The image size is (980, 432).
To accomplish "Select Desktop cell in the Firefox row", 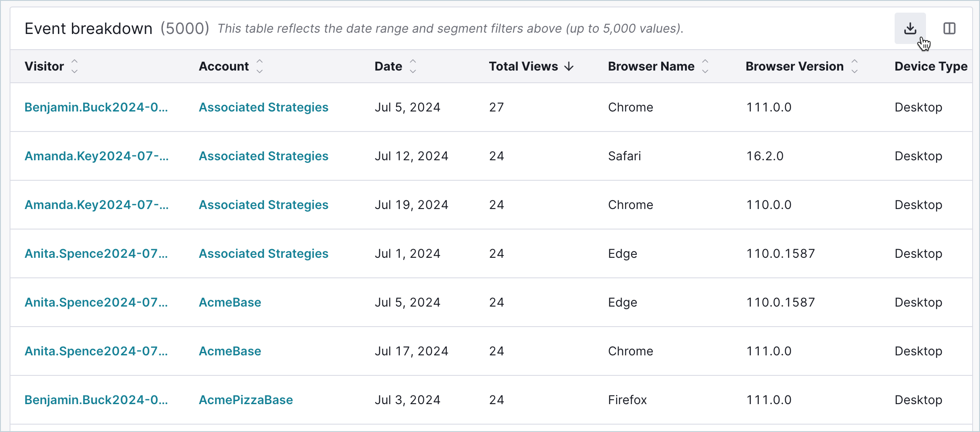I will click(x=918, y=400).
